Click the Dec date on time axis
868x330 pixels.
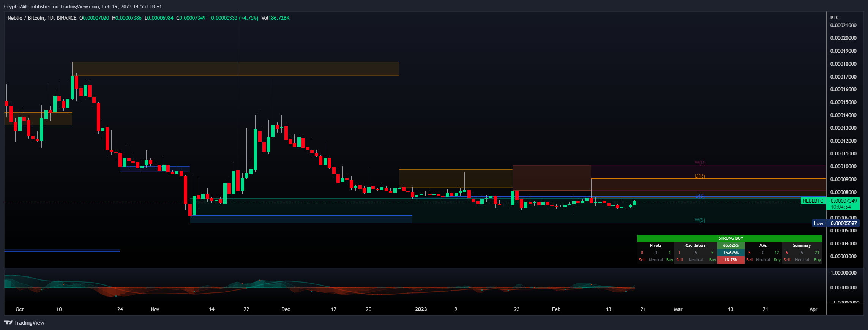click(x=286, y=309)
